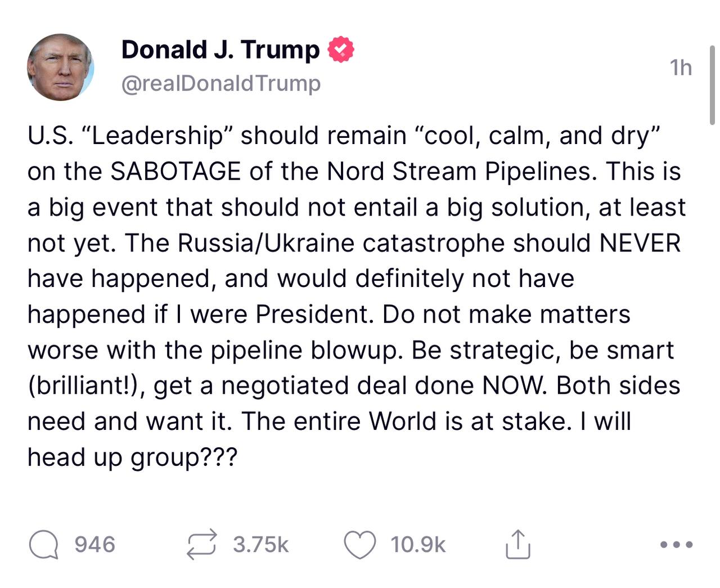Screen dimensions: 720x588
Task: View the 946 replies count
Action: pyautogui.click(x=94, y=545)
